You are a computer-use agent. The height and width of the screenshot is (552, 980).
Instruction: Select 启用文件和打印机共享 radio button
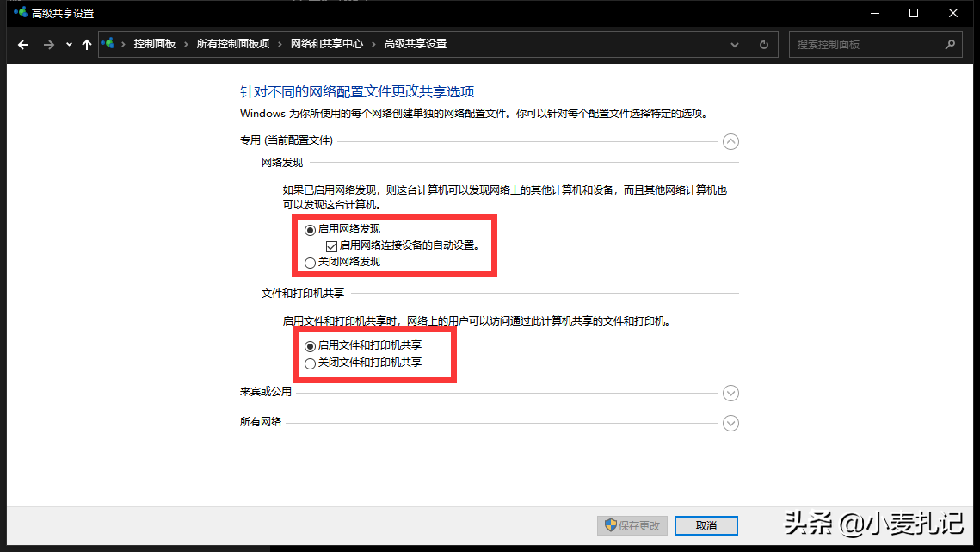[310, 346]
